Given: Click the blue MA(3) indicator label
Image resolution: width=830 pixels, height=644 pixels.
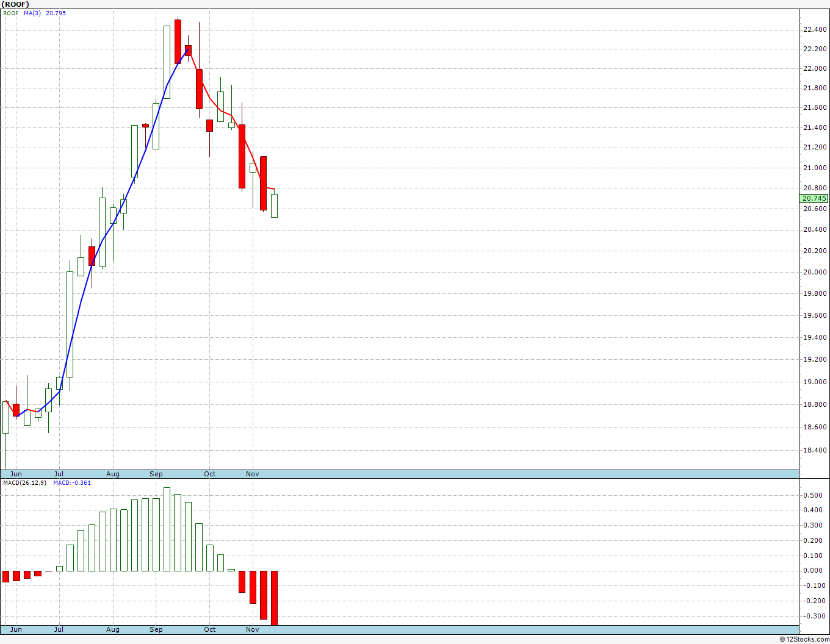Looking at the screenshot, I should [32, 13].
